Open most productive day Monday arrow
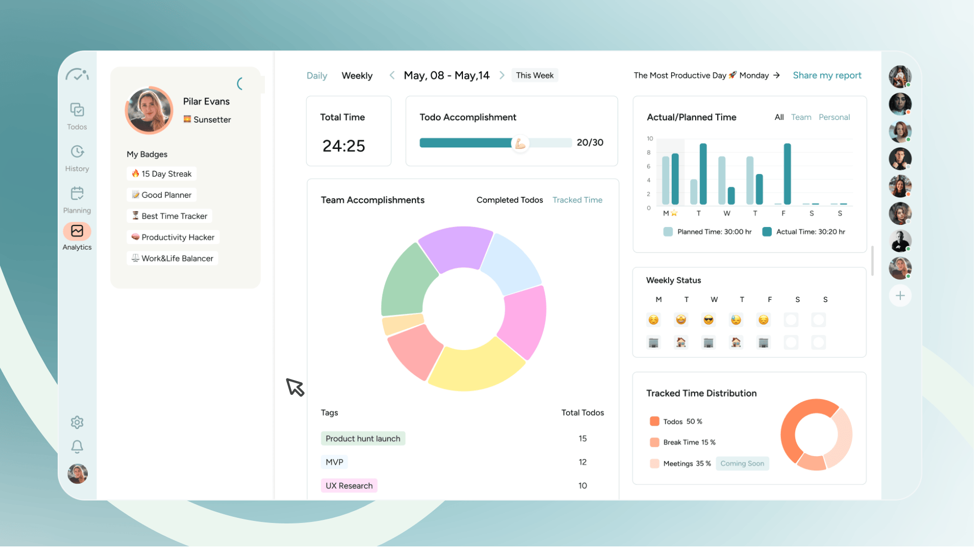The image size is (980, 551). [x=776, y=76]
